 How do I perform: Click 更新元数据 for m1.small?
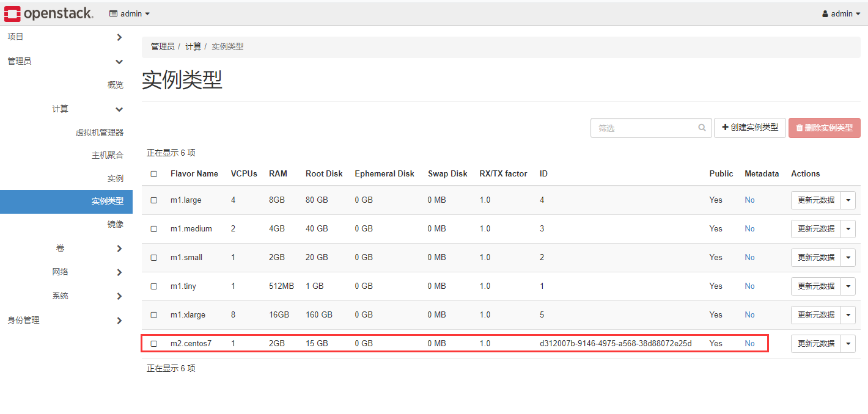click(x=816, y=258)
